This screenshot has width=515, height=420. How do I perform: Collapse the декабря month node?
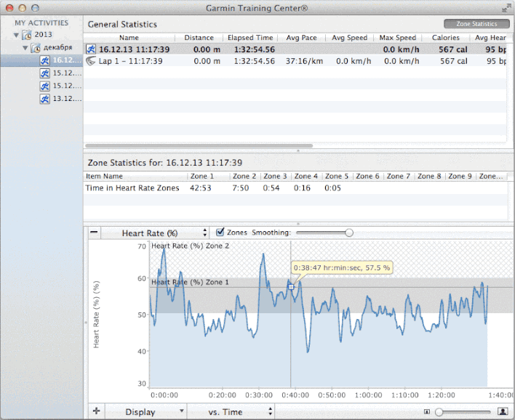click(25, 48)
